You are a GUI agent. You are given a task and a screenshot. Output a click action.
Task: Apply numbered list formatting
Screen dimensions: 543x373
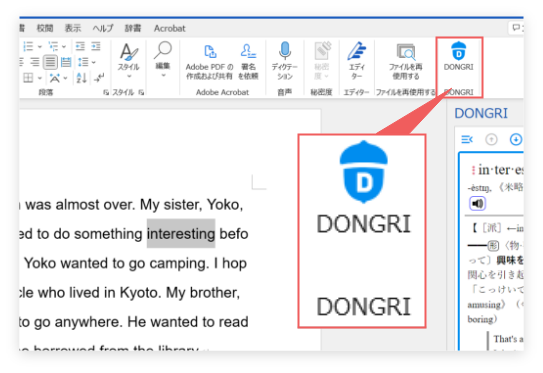click(28, 46)
